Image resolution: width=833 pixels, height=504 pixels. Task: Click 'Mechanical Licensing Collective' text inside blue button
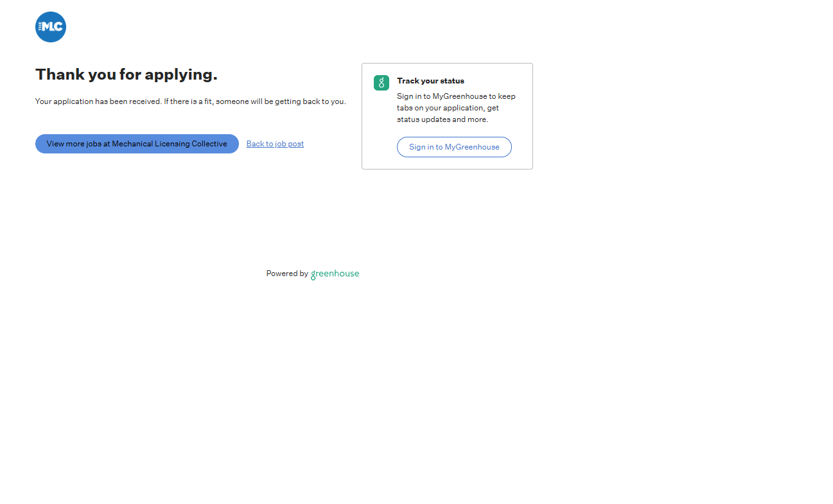(170, 144)
